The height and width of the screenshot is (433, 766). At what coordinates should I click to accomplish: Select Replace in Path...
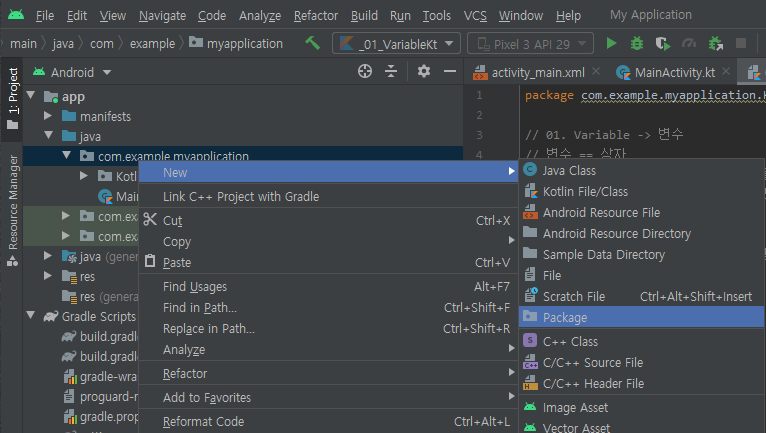[328, 328]
